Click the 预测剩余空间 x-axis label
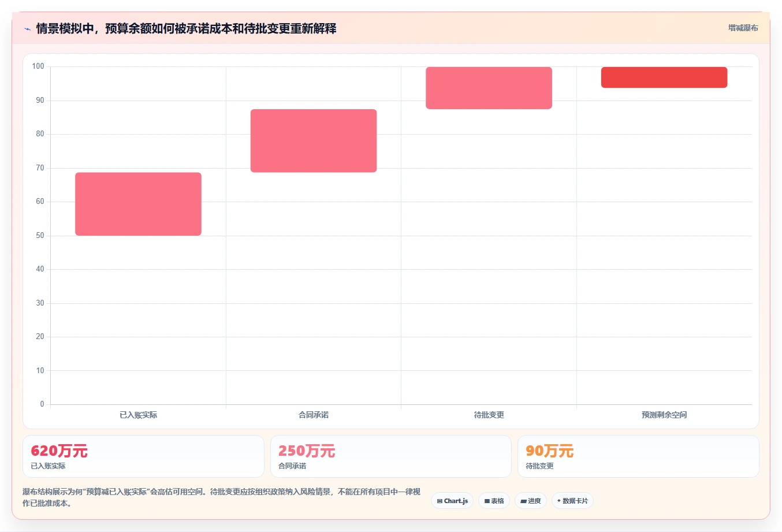This screenshot has height=532, width=782. (x=664, y=415)
